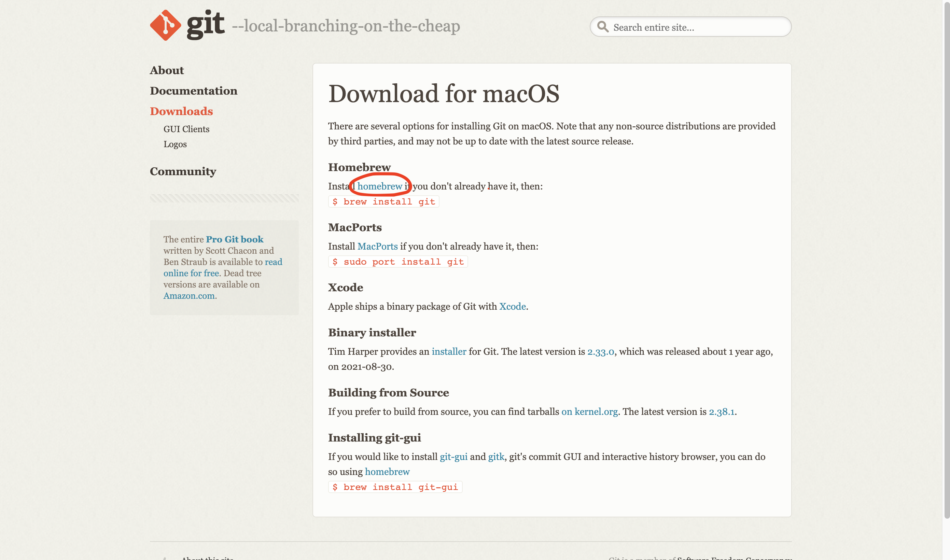
Task: Open the gitk link
Action: click(496, 457)
